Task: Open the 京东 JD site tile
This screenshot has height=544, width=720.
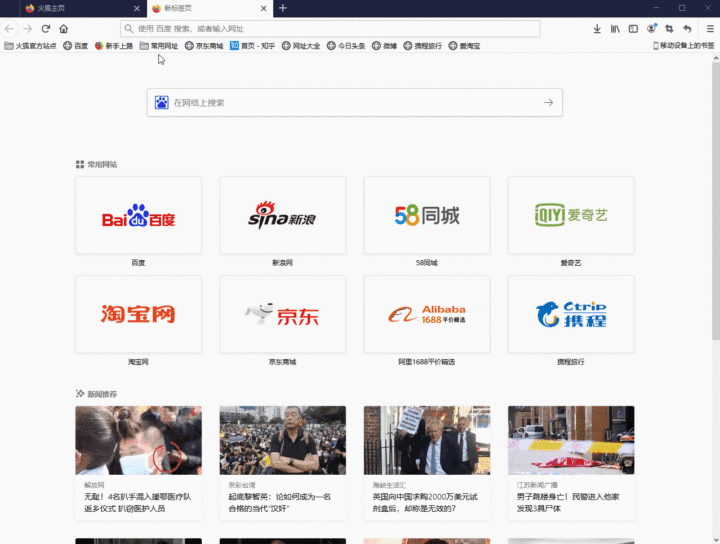Action: pyautogui.click(x=282, y=314)
